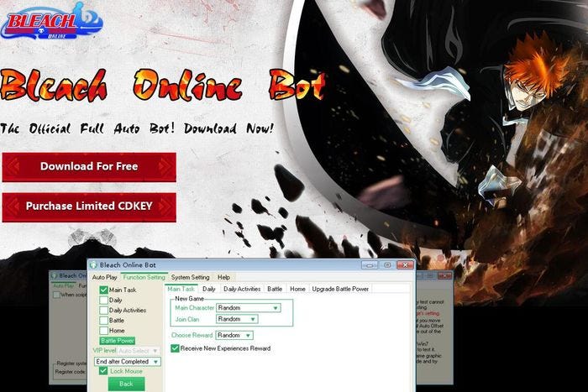Close the front Bleach Online Bot window
The width and height of the screenshot is (588, 392).
pos(405,265)
